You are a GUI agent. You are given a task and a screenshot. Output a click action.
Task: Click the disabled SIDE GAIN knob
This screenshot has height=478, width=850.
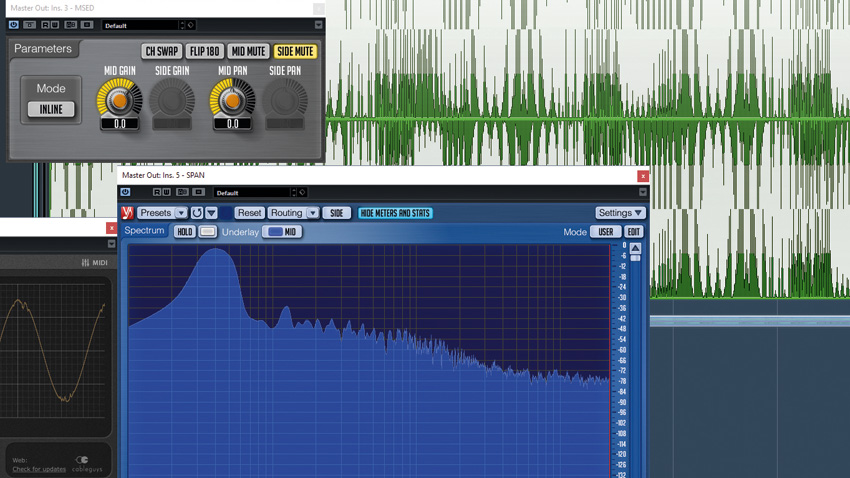click(x=172, y=100)
